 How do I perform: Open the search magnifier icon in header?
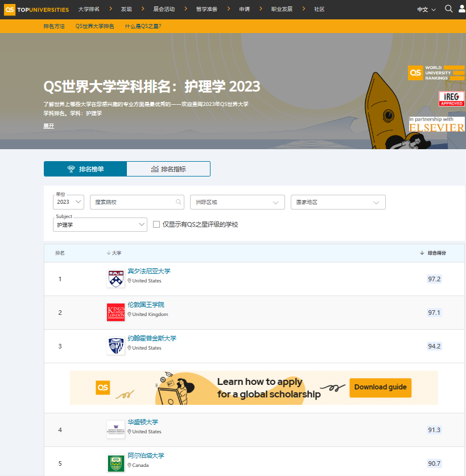pyautogui.click(x=448, y=9)
